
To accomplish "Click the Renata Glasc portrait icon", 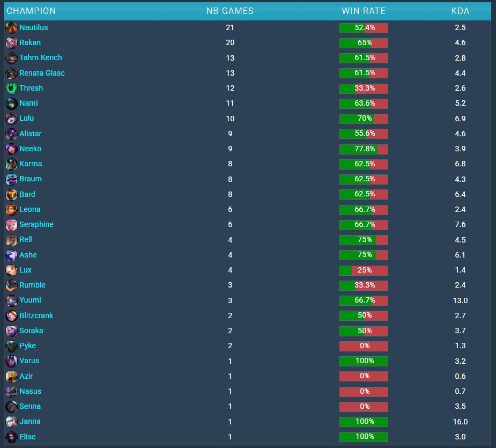I will pyautogui.click(x=11, y=73).
